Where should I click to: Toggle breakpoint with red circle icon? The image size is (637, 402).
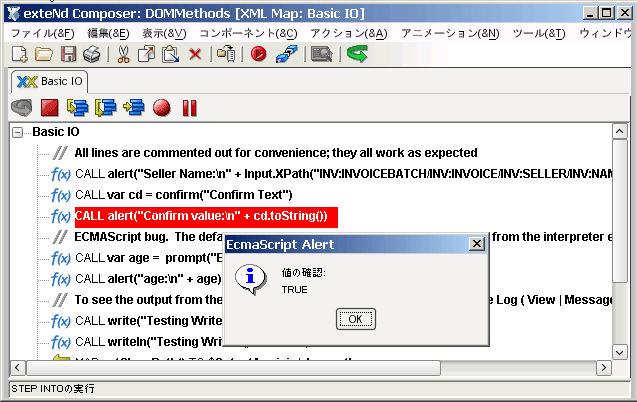pyautogui.click(x=162, y=108)
